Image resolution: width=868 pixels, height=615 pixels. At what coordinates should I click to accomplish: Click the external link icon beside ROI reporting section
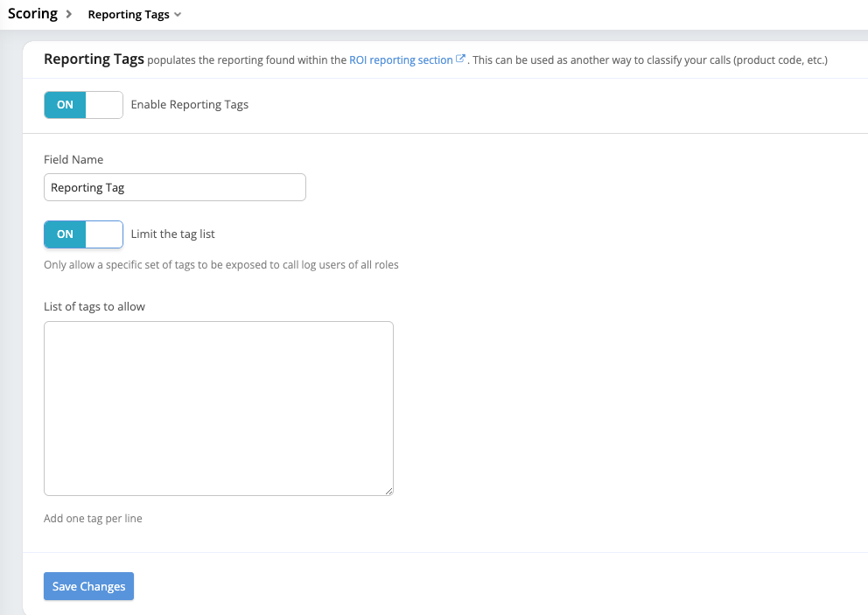460,60
